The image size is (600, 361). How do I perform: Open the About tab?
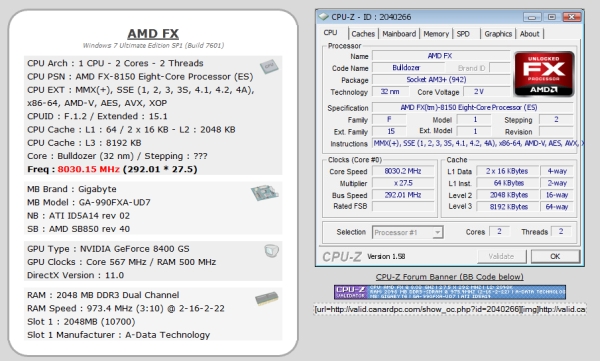529,34
